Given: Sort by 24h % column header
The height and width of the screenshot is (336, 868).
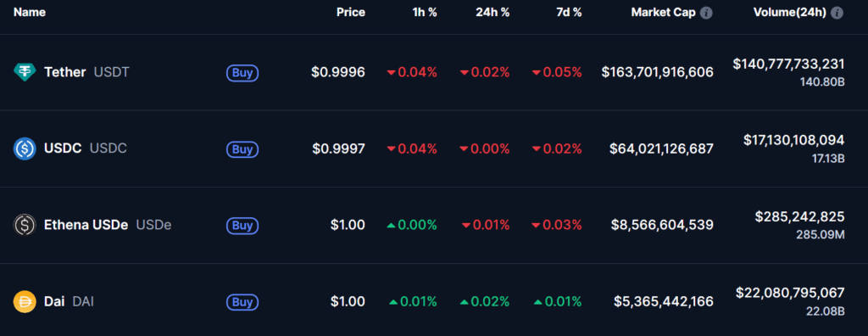Looking at the screenshot, I should (x=492, y=12).
